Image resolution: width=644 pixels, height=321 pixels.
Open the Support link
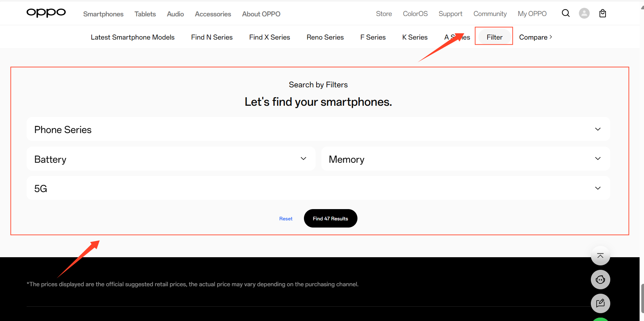click(450, 14)
